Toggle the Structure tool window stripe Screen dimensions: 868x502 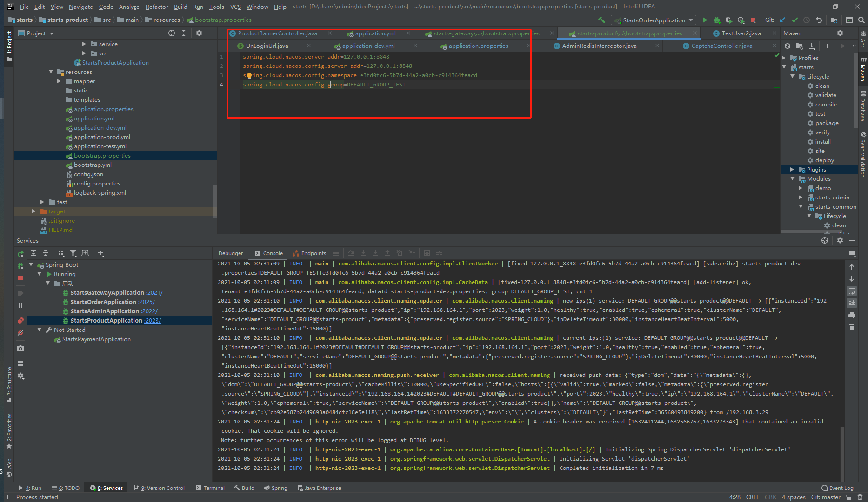[9, 385]
